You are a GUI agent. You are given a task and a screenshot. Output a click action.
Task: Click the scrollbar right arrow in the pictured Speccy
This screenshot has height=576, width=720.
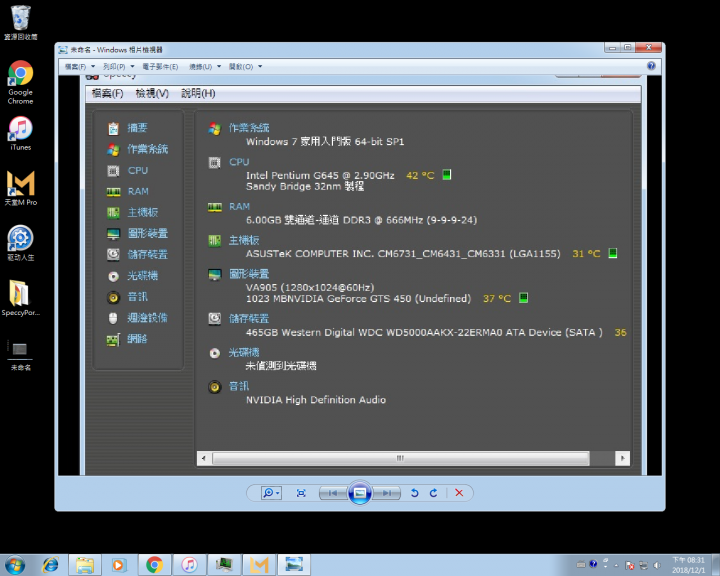coord(622,458)
